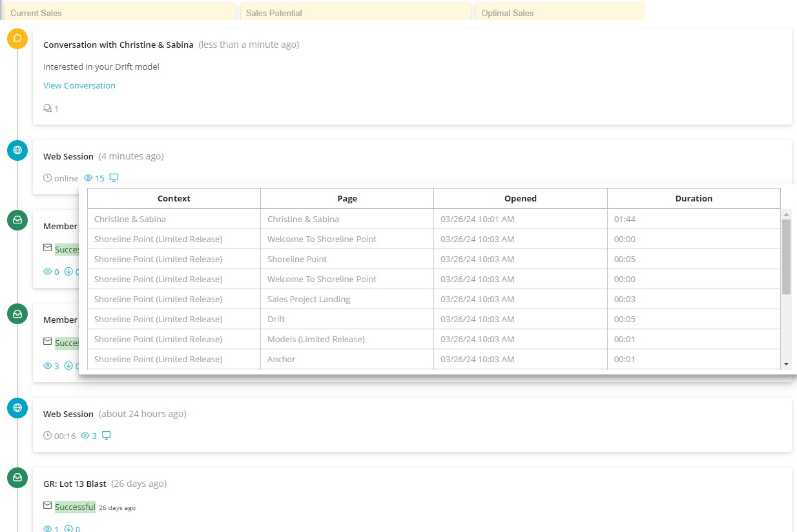The height and width of the screenshot is (532, 797).
Task: Open the View Conversation link
Action: (79, 85)
